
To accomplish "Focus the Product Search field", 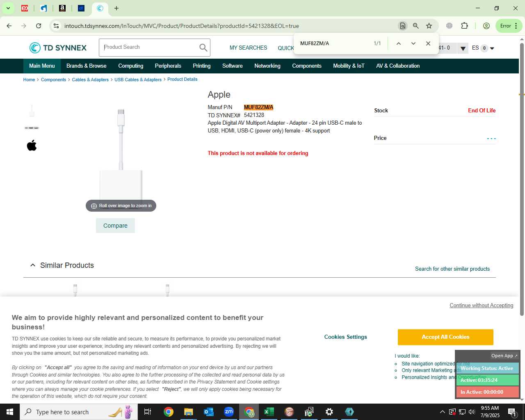I will pyautogui.click(x=148, y=48).
